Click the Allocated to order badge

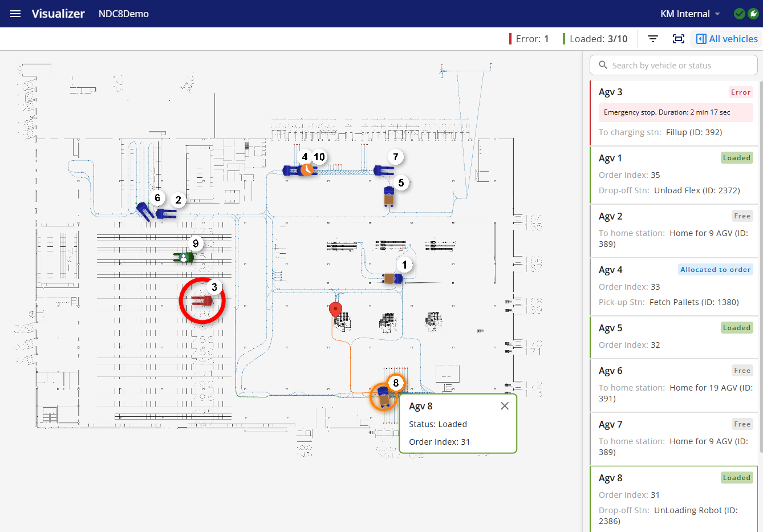tap(716, 270)
